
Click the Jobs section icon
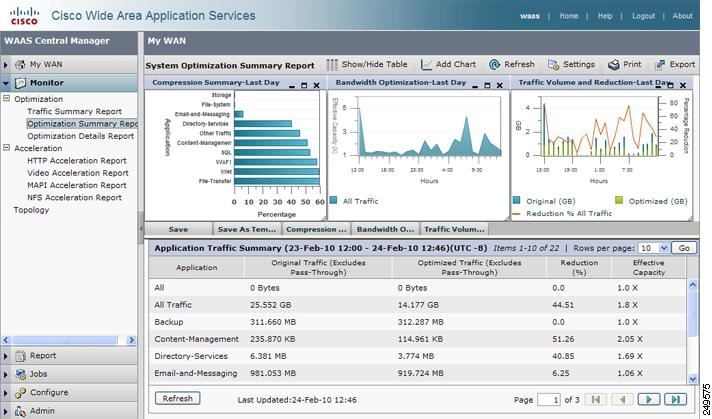point(20,374)
